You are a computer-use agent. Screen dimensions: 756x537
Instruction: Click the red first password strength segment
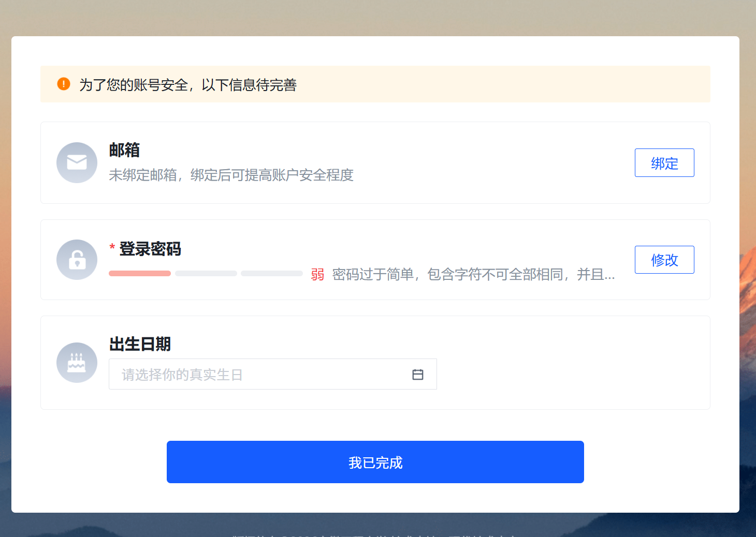140,274
